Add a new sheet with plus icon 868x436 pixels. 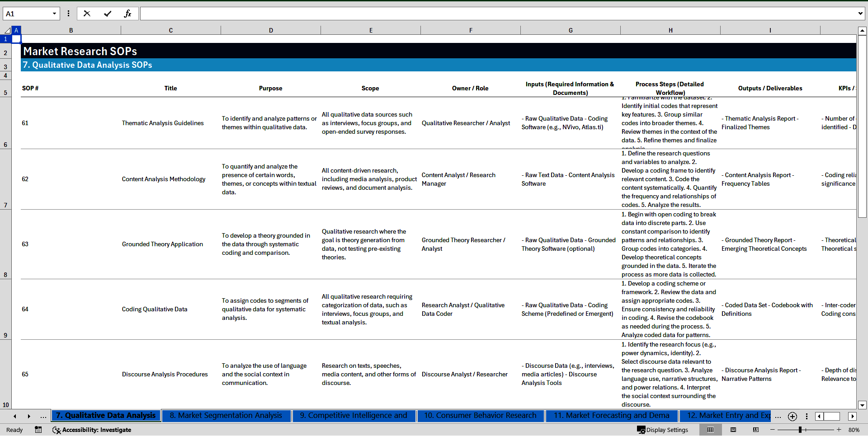pyautogui.click(x=792, y=416)
